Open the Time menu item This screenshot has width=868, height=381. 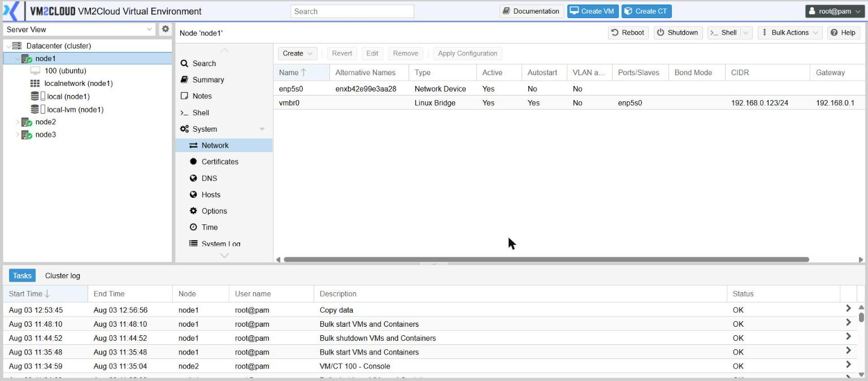tap(224, 227)
